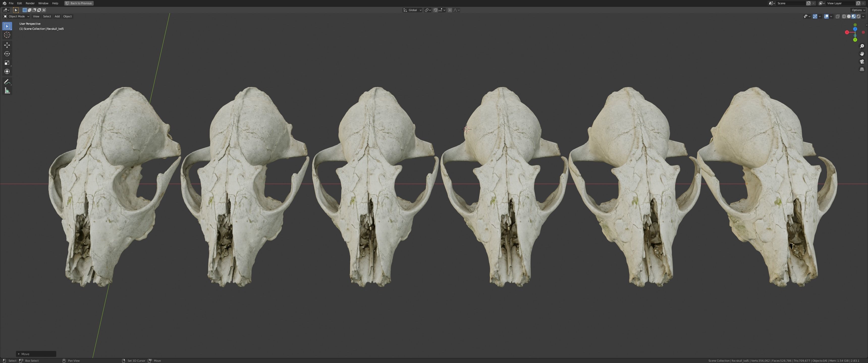Viewport: 868px width, 363px height.
Task: Choose Invert (difference) selection mode
Action: point(39,10)
